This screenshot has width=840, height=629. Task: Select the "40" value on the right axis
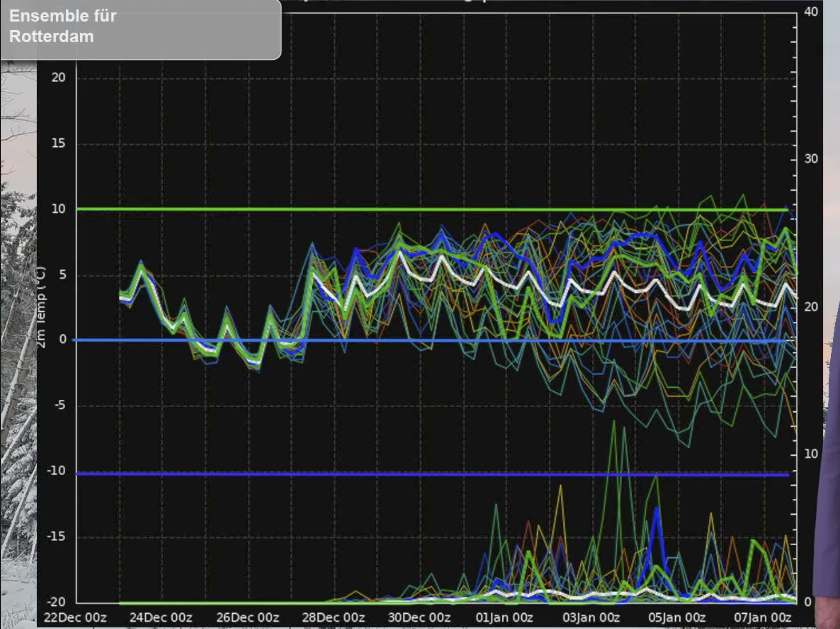[x=811, y=12]
